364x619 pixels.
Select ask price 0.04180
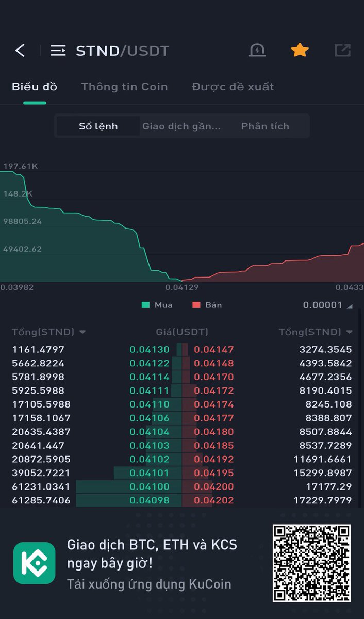pyautogui.click(x=214, y=431)
